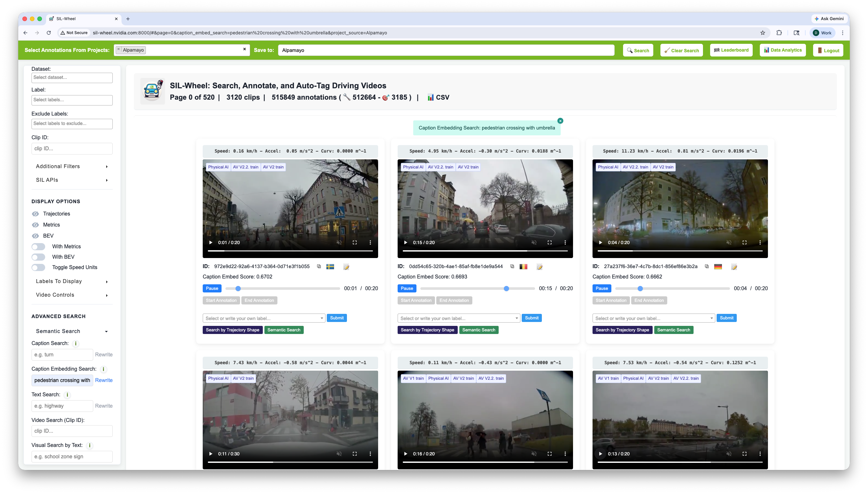The image size is (868, 494).
Task: Click the Text Search input field
Action: [62, 406]
